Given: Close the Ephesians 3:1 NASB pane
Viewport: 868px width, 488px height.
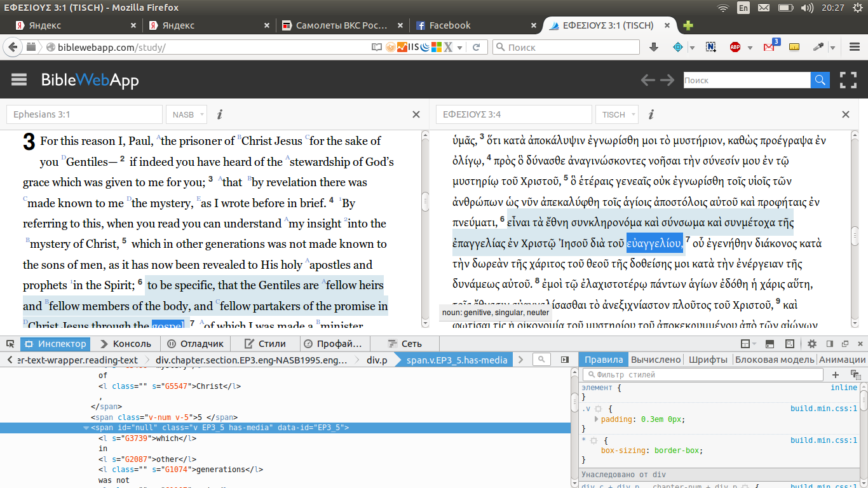Looking at the screenshot, I should click(x=416, y=114).
